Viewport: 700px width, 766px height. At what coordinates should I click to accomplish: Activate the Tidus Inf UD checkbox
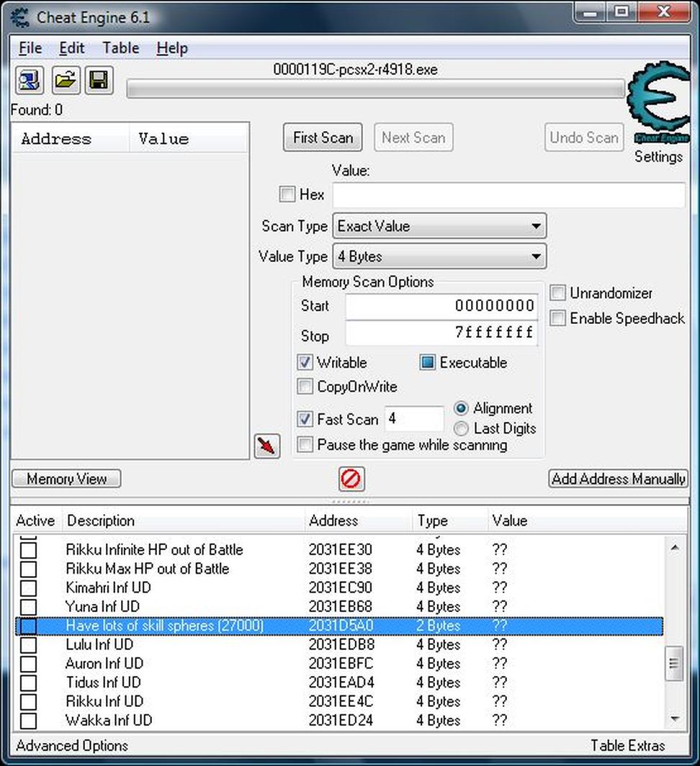click(x=28, y=682)
